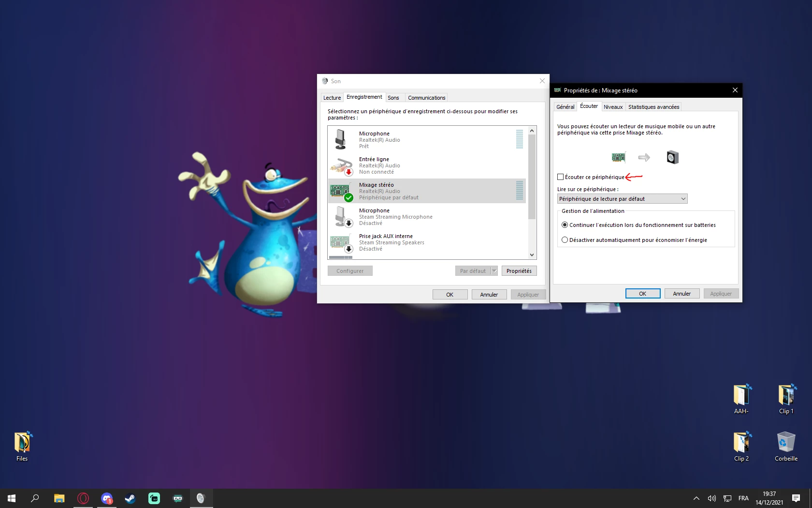Click the Par défaut button
The width and height of the screenshot is (812, 508).
pyautogui.click(x=473, y=271)
